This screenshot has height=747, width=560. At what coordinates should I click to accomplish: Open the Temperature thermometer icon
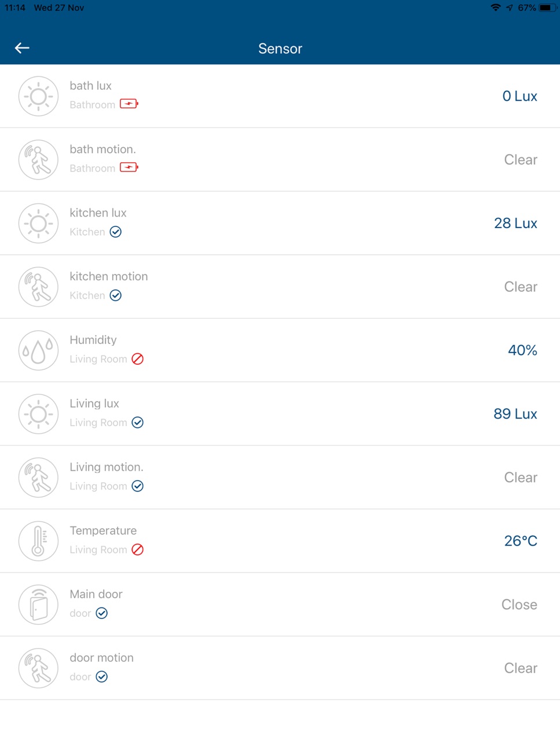(x=38, y=541)
